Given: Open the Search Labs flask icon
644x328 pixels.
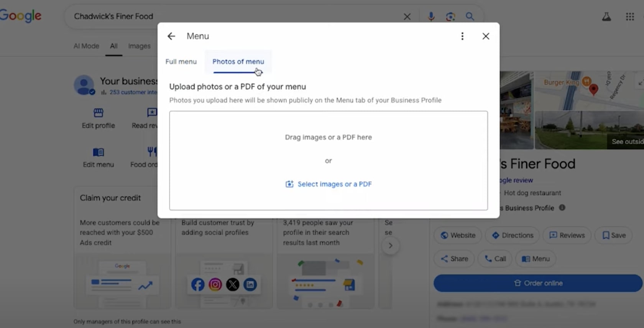Looking at the screenshot, I should [x=606, y=16].
